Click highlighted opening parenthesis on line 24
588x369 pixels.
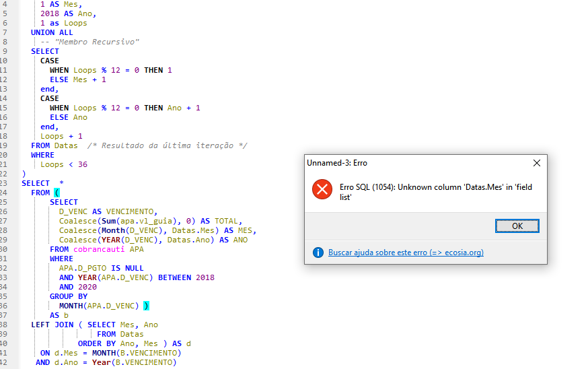click(x=57, y=193)
